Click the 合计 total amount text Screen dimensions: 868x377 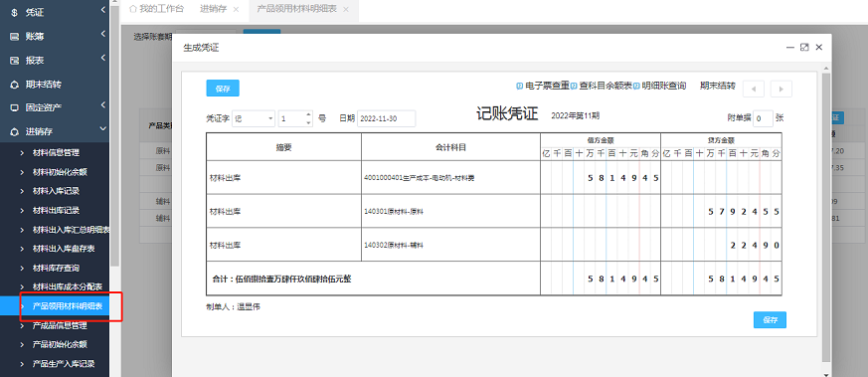281,279
